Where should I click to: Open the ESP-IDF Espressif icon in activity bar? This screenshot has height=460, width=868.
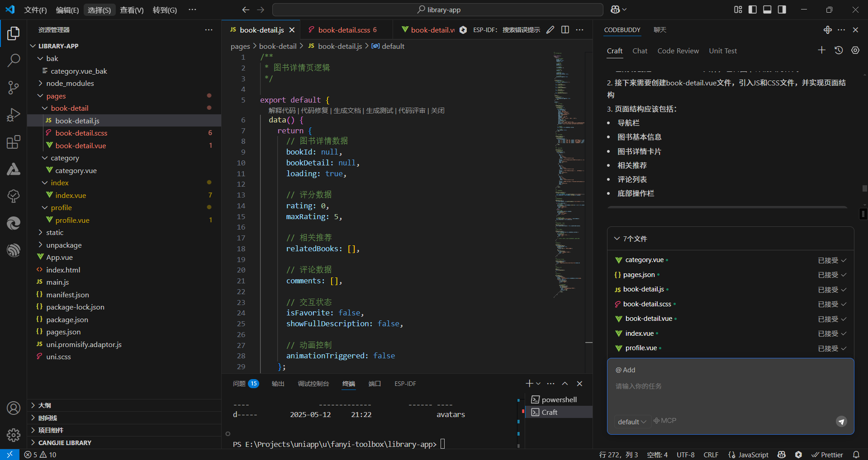pos(14,250)
